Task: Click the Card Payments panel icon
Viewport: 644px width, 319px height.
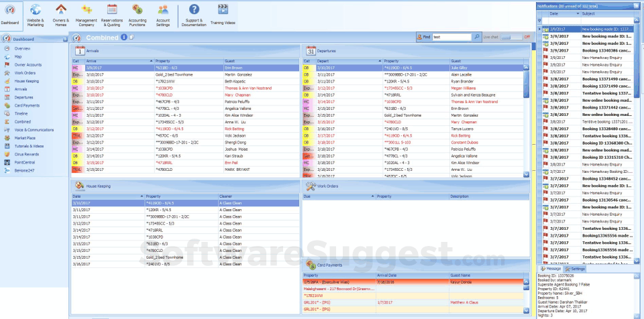Action: pos(311,265)
